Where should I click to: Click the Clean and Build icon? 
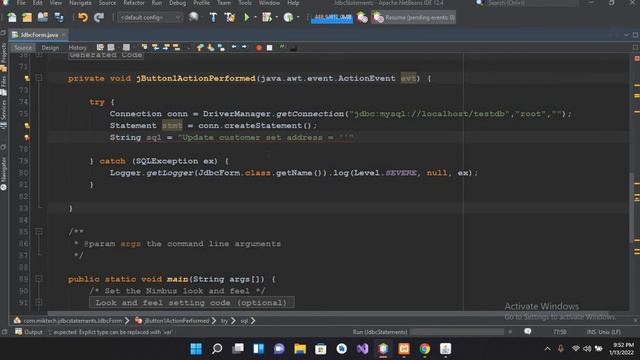click(230, 17)
